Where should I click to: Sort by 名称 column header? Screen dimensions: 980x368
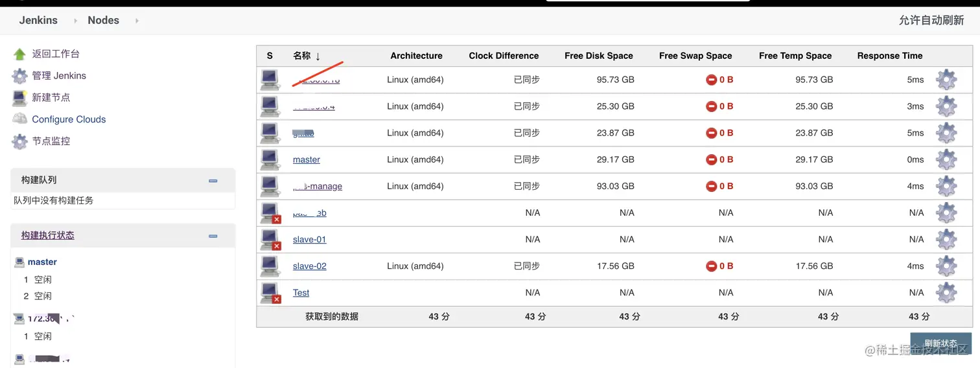(x=307, y=56)
